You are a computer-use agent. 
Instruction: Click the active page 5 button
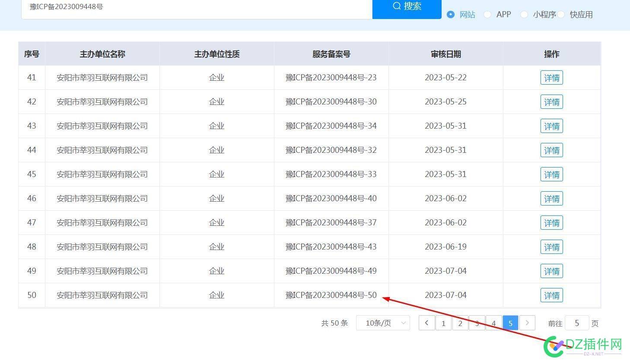tap(510, 323)
